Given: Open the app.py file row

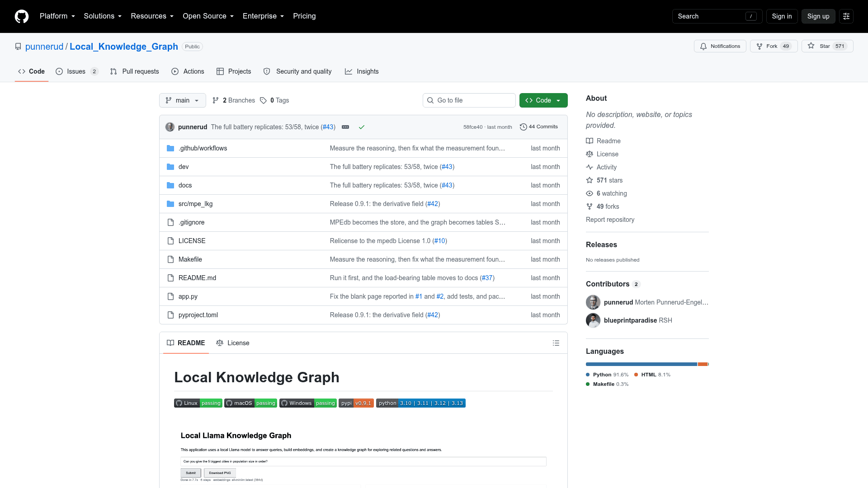Looking at the screenshot, I should [x=363, y=296].
